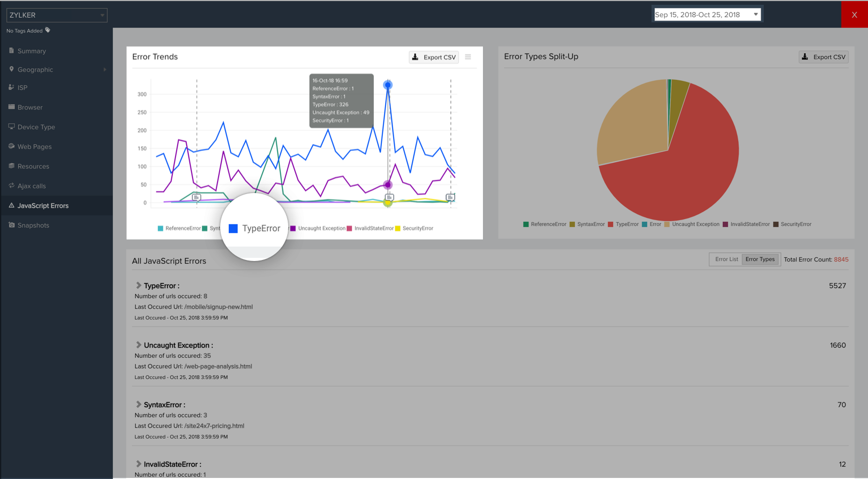
Task: Open the ZYLKER monitor dropdown
Action: [x=57, y=15]
